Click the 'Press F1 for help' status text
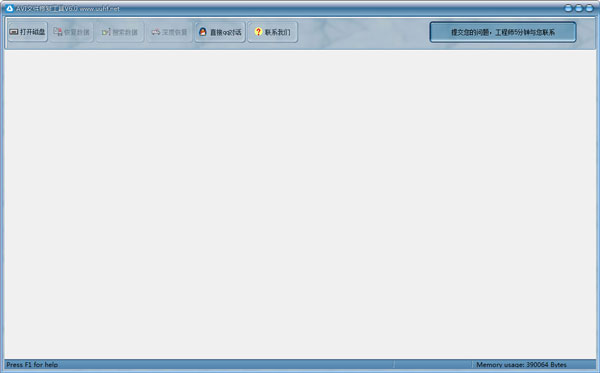 click(x=32, y=365)
